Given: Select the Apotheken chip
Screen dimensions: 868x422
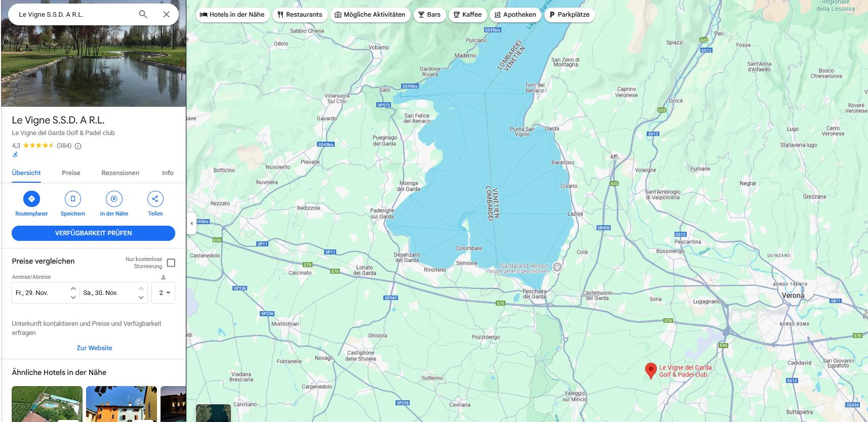Looking at the screenshot, I should 515,15.
